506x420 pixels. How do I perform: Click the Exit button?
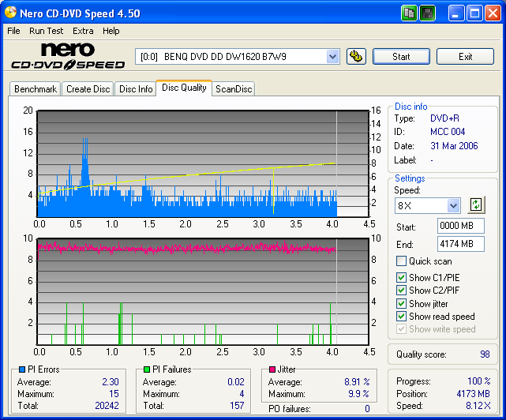tap(465, 57)
